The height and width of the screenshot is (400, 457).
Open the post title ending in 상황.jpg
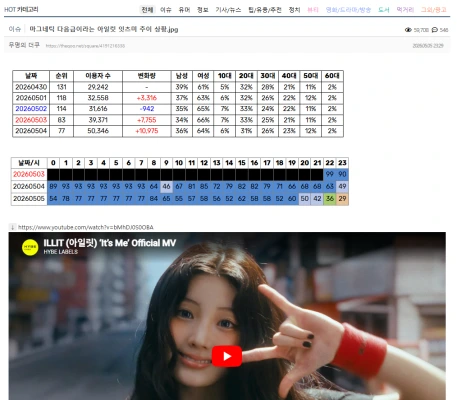tap(104, 29)
